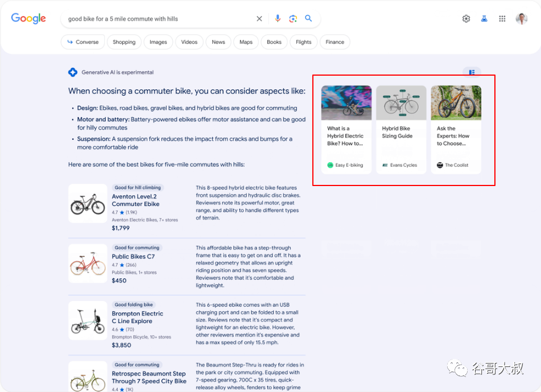The image size is (541, 392).
Task: Switch to the News tab
Action: point(218,42)
